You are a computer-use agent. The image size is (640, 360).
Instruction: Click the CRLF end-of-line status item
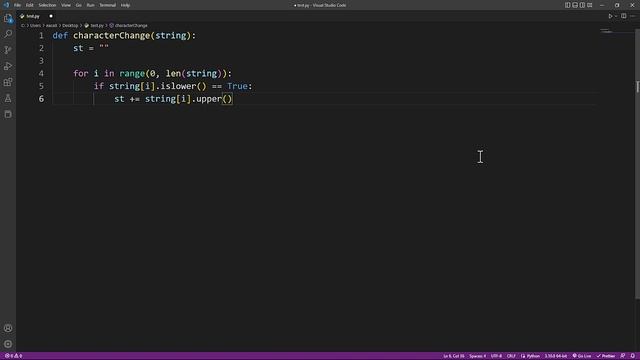(511, 356)
